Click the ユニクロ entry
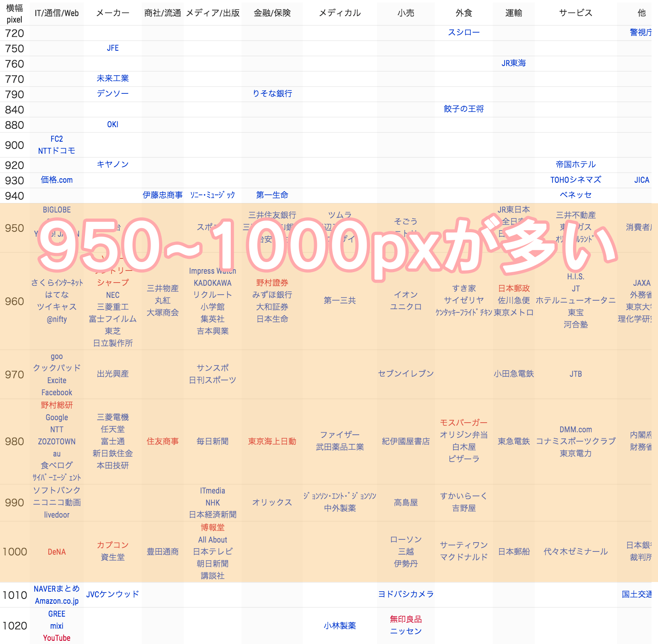The image size is (658, 644). click(x=406, y=307)
